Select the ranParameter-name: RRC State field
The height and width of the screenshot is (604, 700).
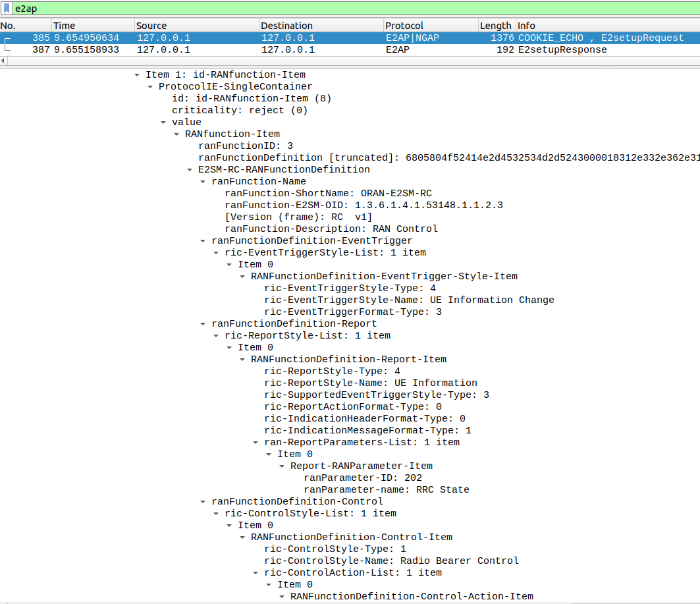386,489
